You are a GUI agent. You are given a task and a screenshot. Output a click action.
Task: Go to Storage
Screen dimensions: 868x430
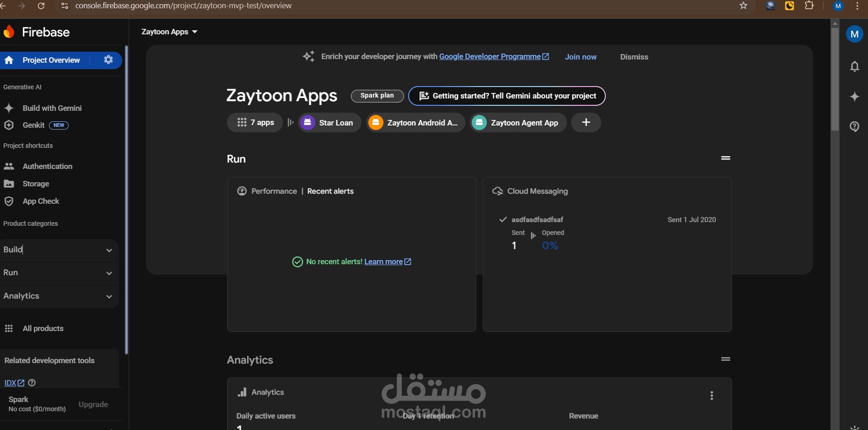[36, 184]
